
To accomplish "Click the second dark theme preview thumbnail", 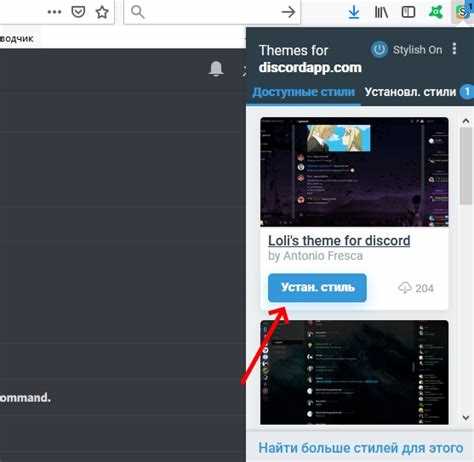I will pyautogui.click(x=354, y=372).
